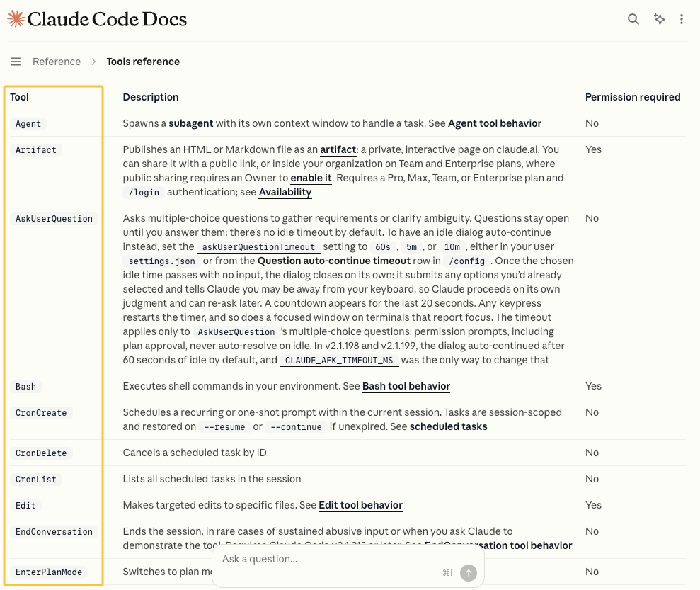Open the enable it link
Image resolution: width=700 pixels, height=590 pixels.
click(x=311, y=178)
